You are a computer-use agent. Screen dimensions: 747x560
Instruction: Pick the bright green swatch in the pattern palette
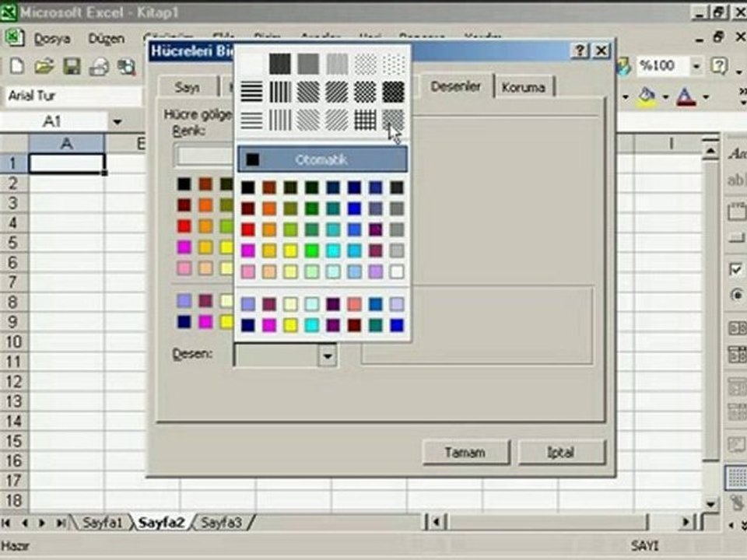(x=311, y=250)
